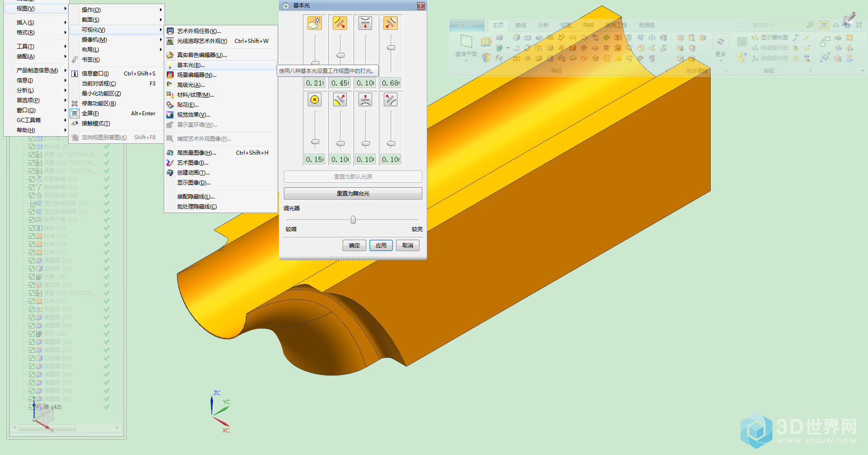Click the Advanced Lights (高级光) icon

(x=170, y=85)
